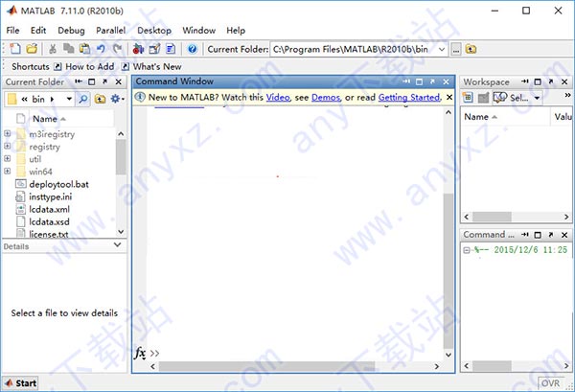Open Workspace plot selection dropdown

(x=537, y=98)
